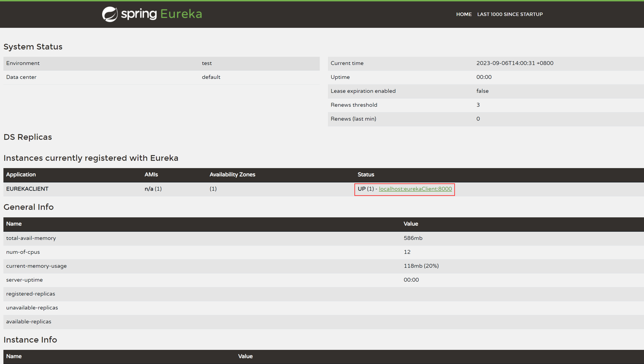Select the server-uptime row name
This screenshot has height=364, width=644.
(24, 280)
